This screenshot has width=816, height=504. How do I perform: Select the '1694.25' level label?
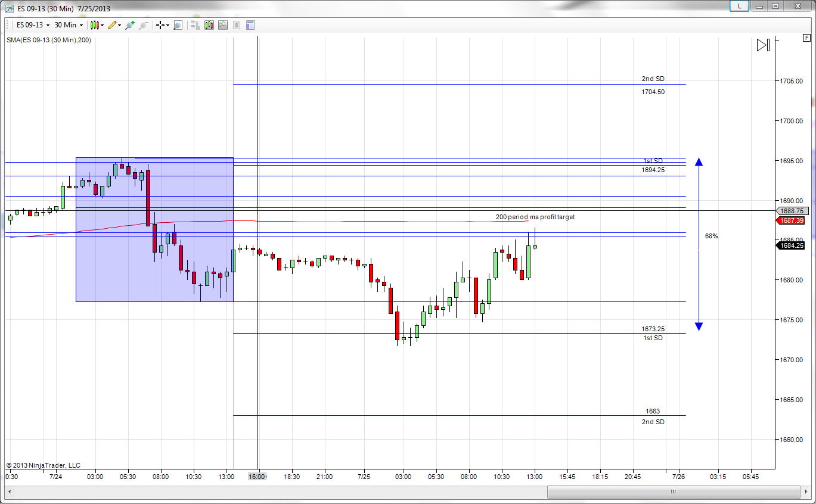653,170
